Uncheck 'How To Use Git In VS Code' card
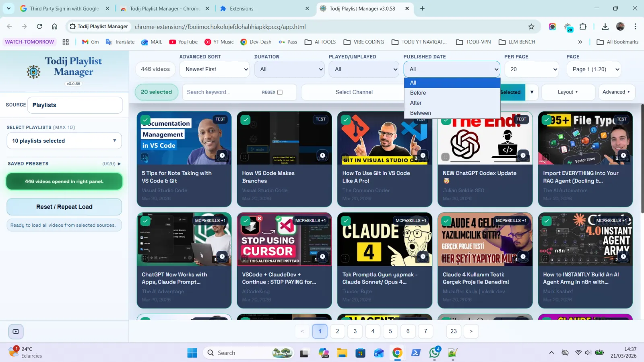The height and width of the screenshot is (362, 644). tap(346, 120)
